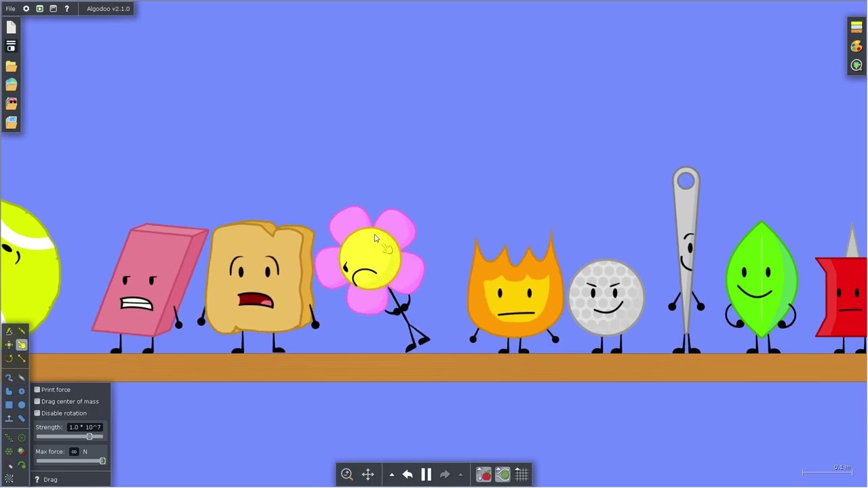Select the Texture tool
This screenshot has width=868, height=488.
pyautogui.click(x=9, y=479)
